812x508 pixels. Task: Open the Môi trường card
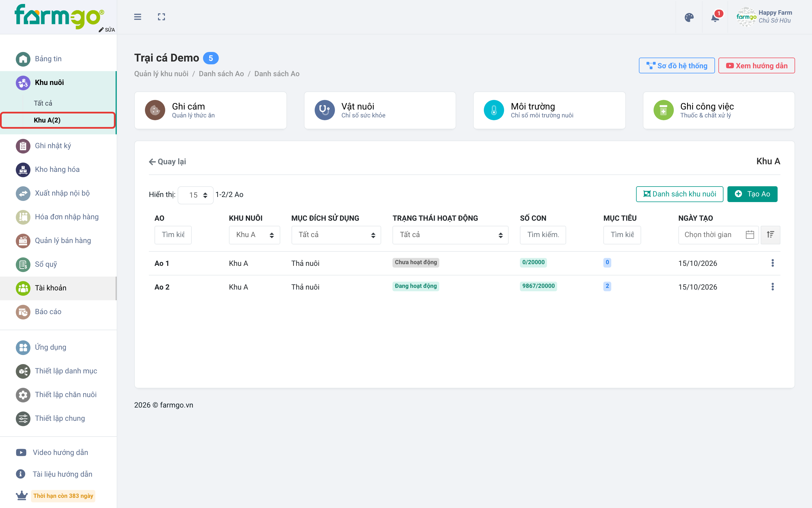(549, 110)
